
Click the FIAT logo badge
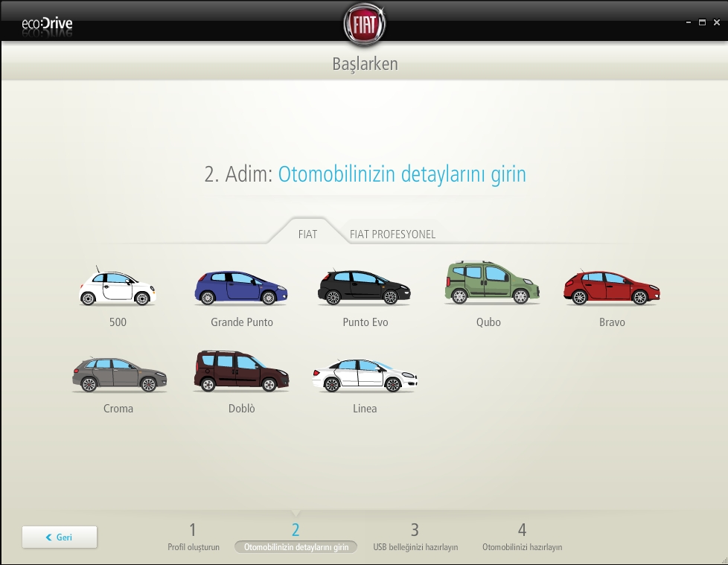pyautogui.click(x=365, y=24)
